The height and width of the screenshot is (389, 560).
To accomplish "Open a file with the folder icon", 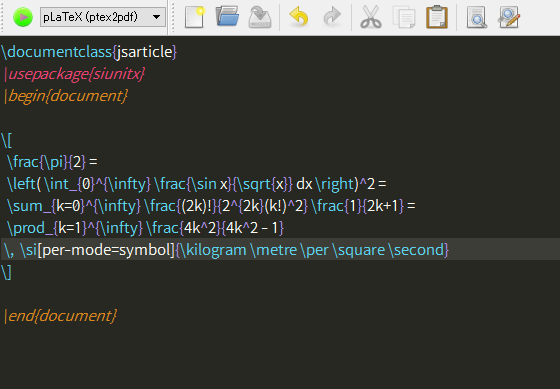I will (228, 16).
